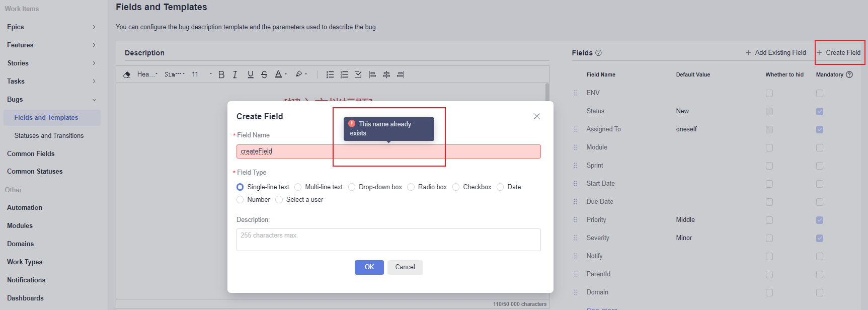Center-align description text
The height and width of the screenshot is (310, 868).
tap(386, 74)
